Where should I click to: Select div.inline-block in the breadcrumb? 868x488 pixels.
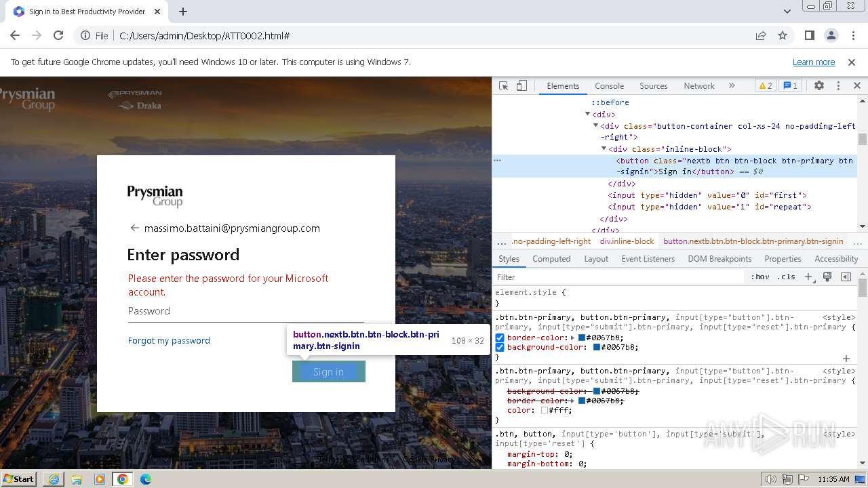tap(627, 241)
